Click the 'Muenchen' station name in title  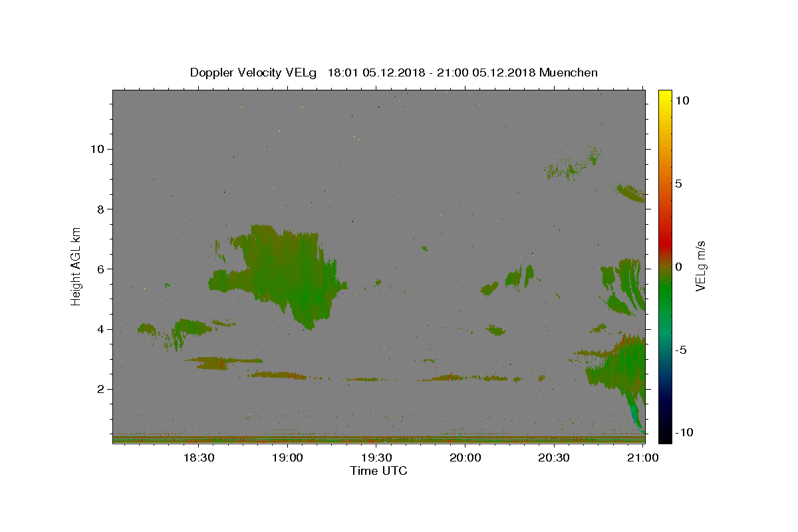[569, 72]
